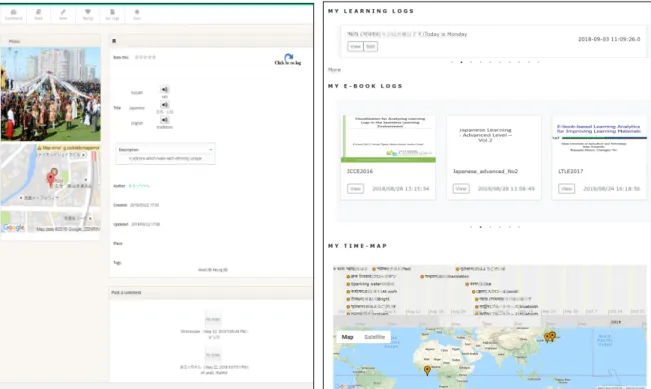View the Japanese_advanced_No2 e-book

click(461, 189)
